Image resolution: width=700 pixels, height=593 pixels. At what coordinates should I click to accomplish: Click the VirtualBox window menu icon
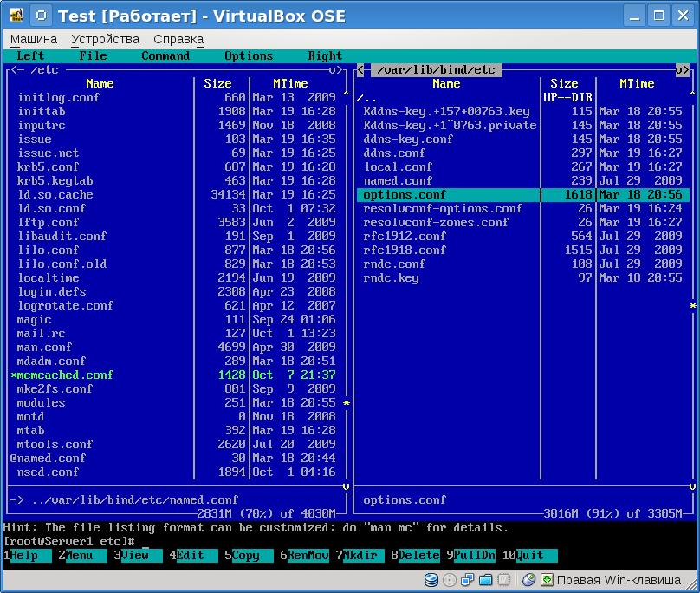coord(15,16)
